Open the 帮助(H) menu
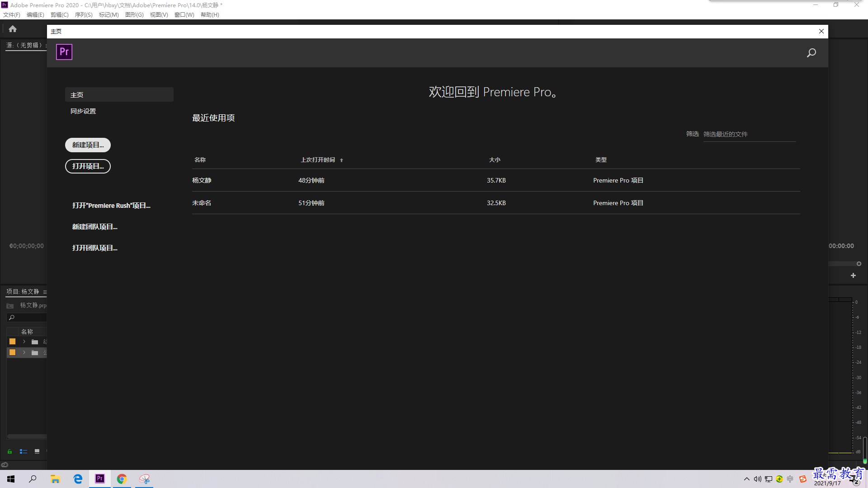The height and width of the screenshot is (488, 868). [x=210, y=15]
